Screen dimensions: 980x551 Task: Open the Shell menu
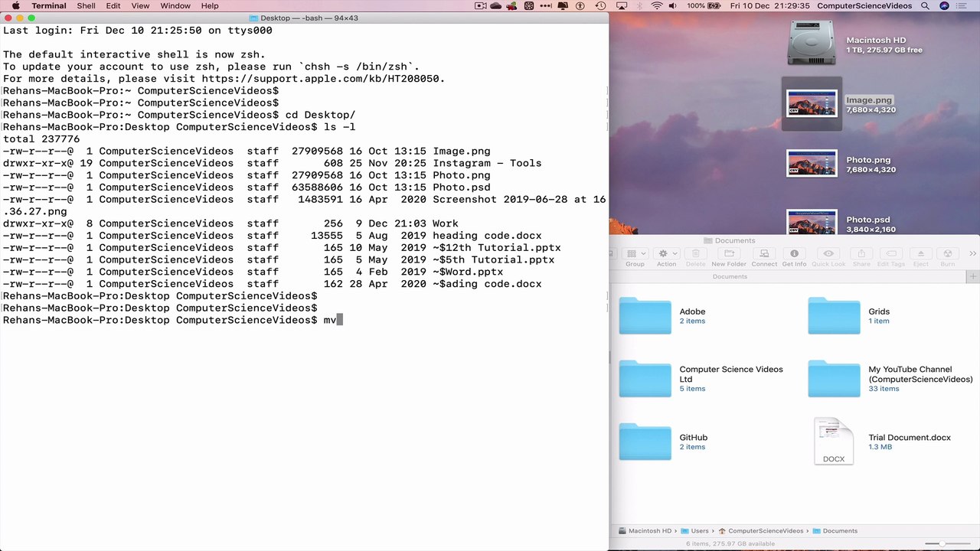pyautogui.click(x=86, y=6)
